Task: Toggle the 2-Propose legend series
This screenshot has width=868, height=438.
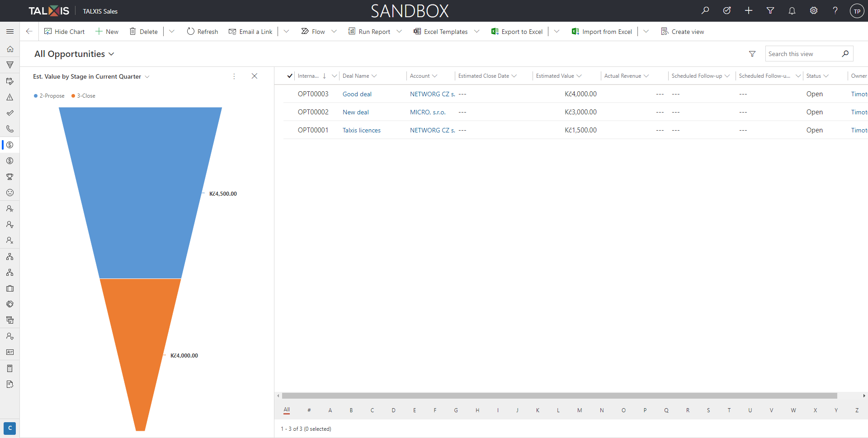Action: (x=49, y=96)
